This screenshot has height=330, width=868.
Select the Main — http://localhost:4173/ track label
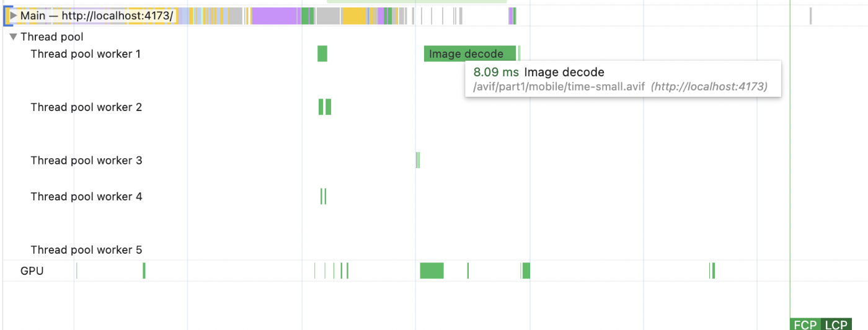click(x=96, y=16)
